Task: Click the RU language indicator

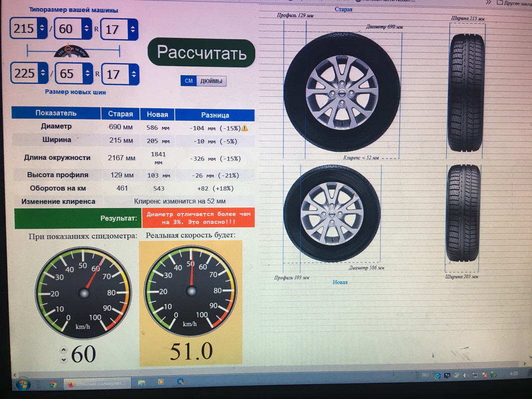Action: click(425, 375)
